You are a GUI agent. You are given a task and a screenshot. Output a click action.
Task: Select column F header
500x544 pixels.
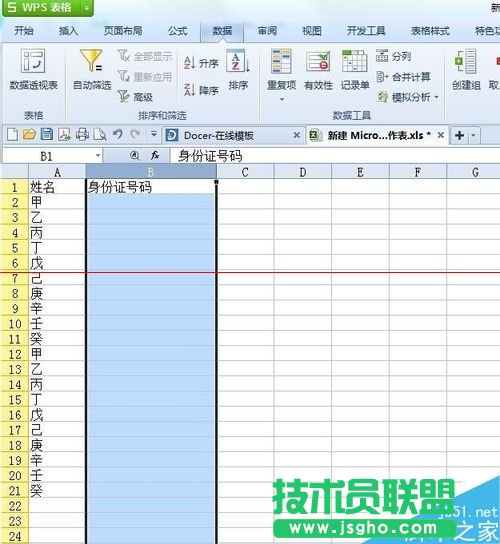pos(418,172)
